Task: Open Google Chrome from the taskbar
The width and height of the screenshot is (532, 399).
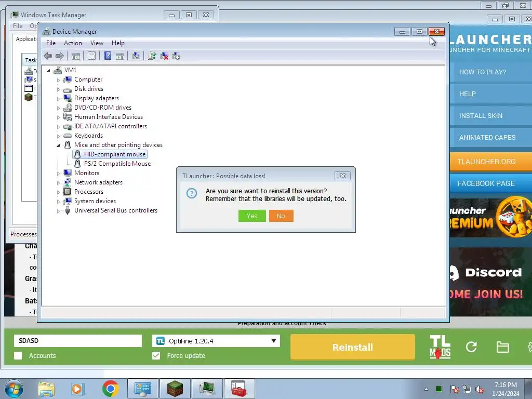Action: click(x=110, y=389)
